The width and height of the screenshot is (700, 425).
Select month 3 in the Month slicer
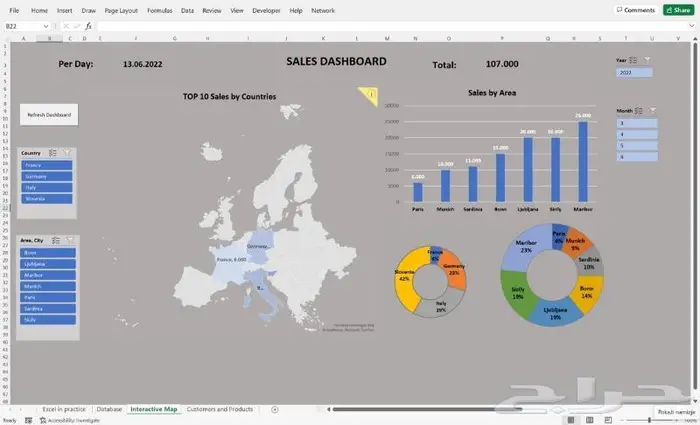tap(637, 123)
